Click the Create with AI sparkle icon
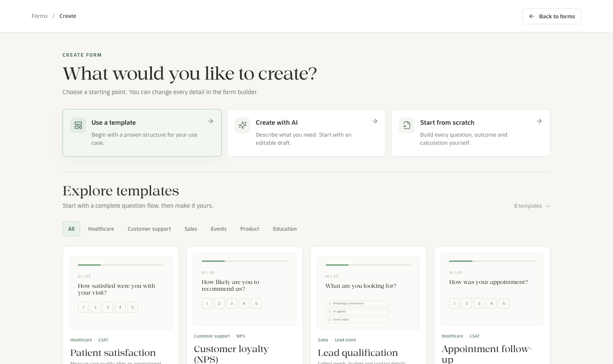Screen dimensions: 613x364 (x=243, y=125)
